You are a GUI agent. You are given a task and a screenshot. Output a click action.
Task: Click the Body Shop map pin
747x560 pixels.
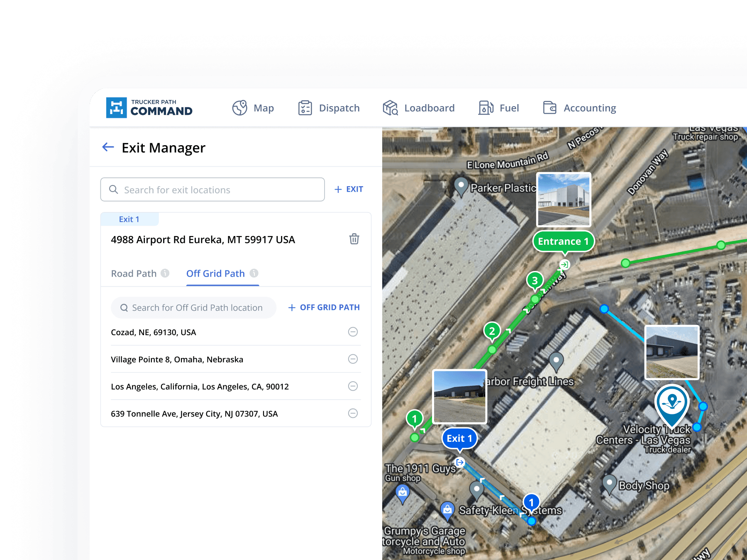609,484
